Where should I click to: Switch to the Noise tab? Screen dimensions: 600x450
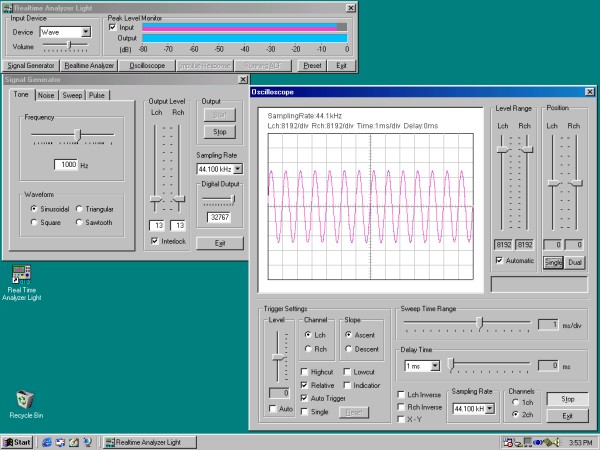[x=46, y=95]
